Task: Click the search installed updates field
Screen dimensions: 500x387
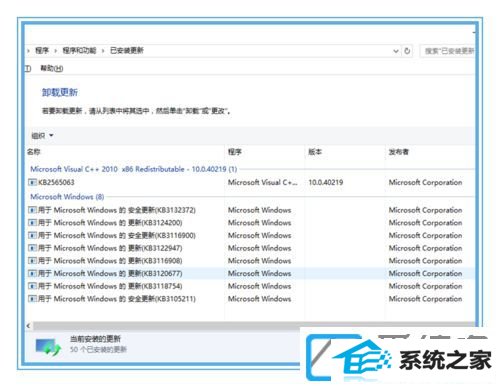Action: [x=447, y=51]
